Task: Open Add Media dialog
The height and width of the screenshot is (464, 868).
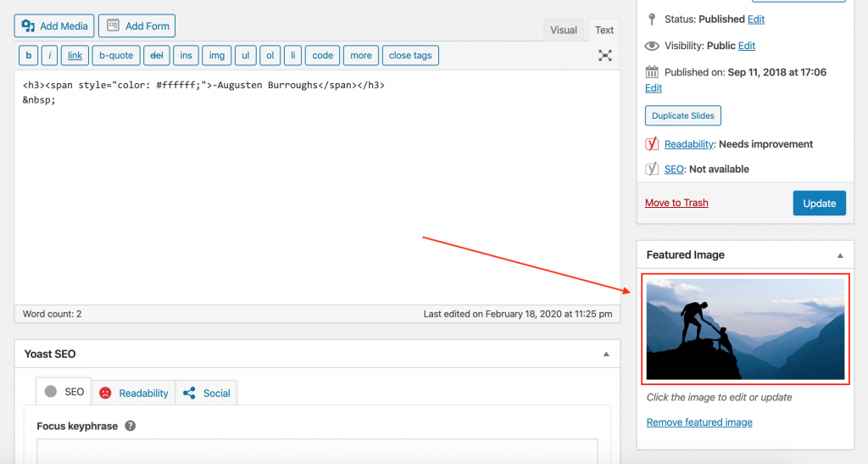Action: click(x=54, y=26)
